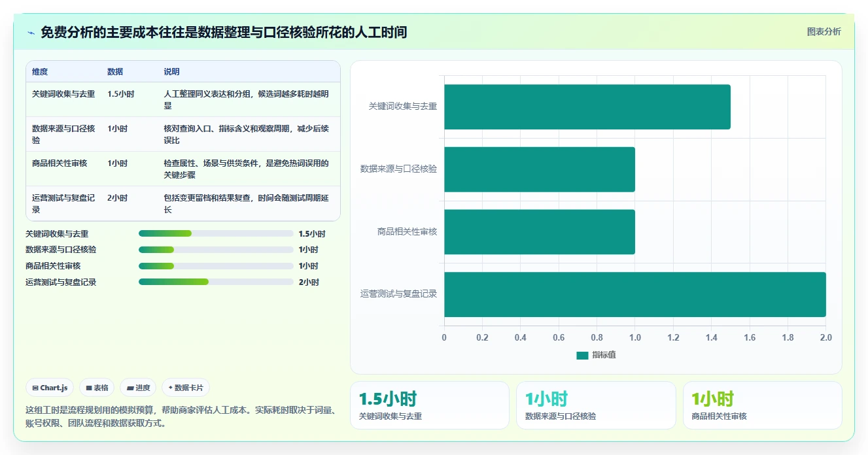The width and height of the screenshot is (868, 455).
Task: Click the 1.5小时 progress value label
Action: coord(312,233)
